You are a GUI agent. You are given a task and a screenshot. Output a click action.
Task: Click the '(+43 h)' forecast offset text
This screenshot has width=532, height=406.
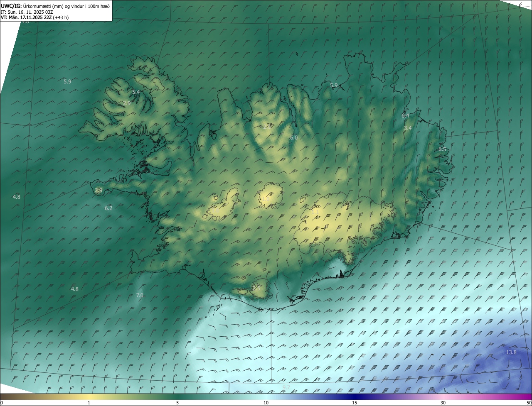pyautogui.click(x=61, y=17)
